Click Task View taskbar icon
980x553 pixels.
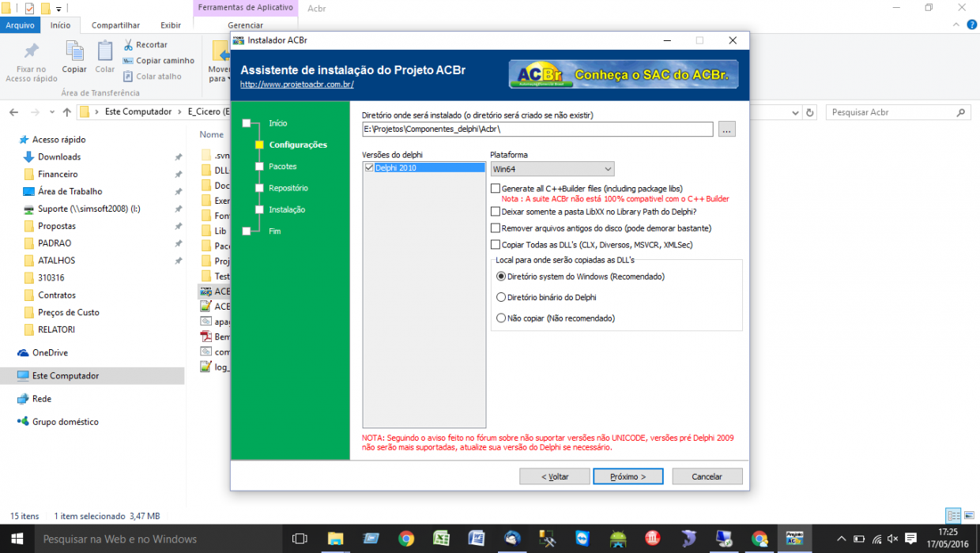pos(300,539)
